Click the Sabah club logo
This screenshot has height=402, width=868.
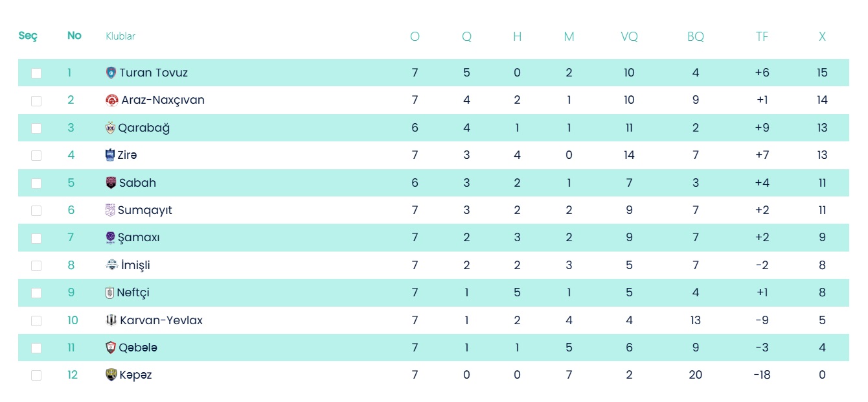click(x=111, y=183)
